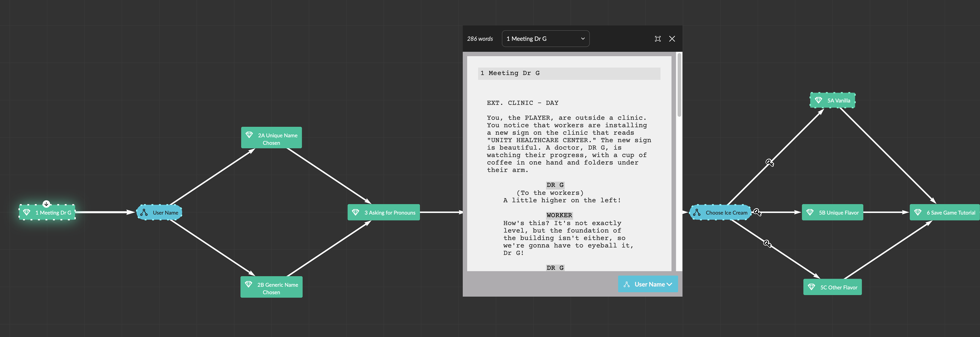Select the 2A Unique Name Chosen node

tap(271, 138)
